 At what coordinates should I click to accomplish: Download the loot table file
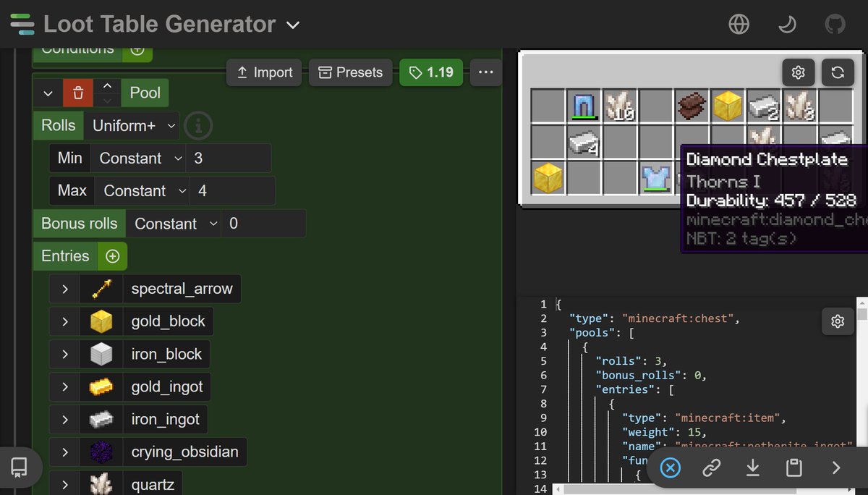(x=752, y=468)
